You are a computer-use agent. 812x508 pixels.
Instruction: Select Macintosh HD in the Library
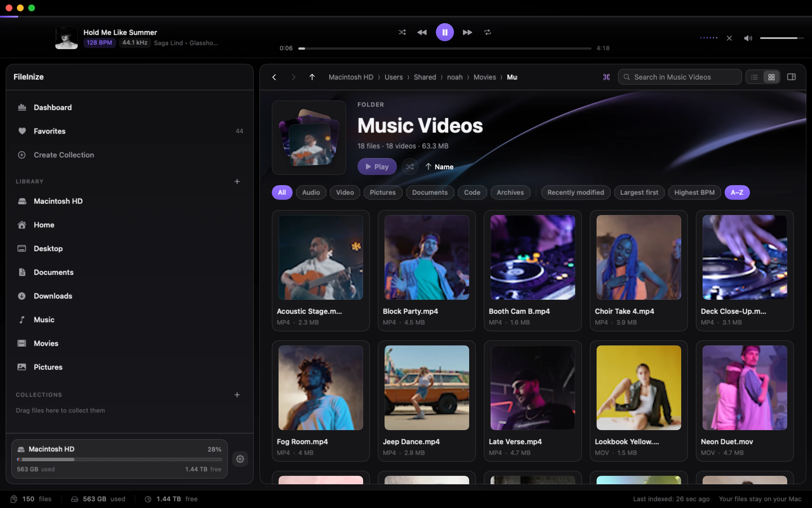click(129, 201)
